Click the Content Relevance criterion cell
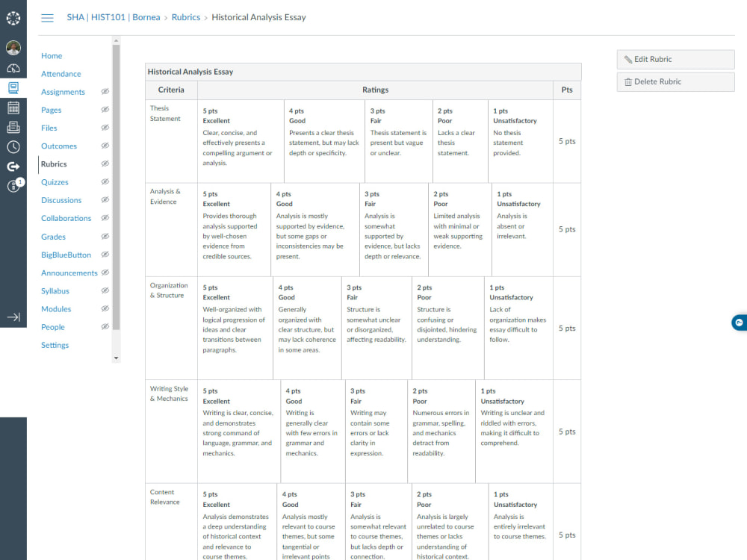This screenshot has width=747, height=560. [171, 522]
